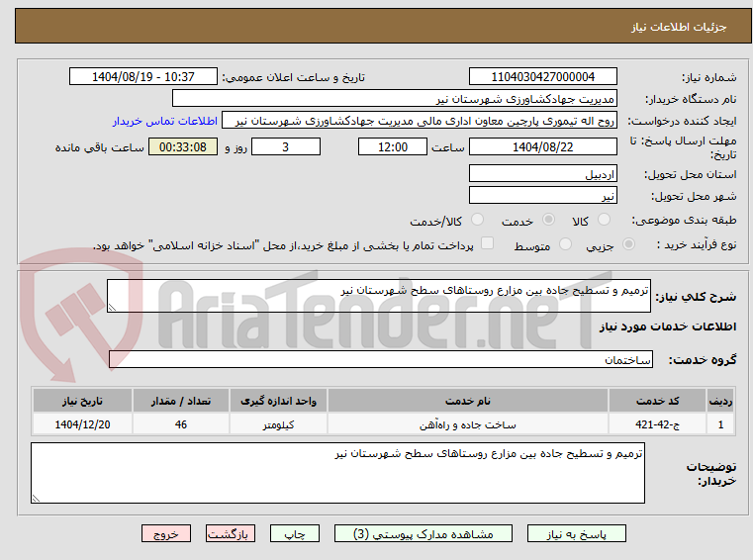Click the buyer organization name field
This screenshot has height=560, width=753.
point(394,99)
